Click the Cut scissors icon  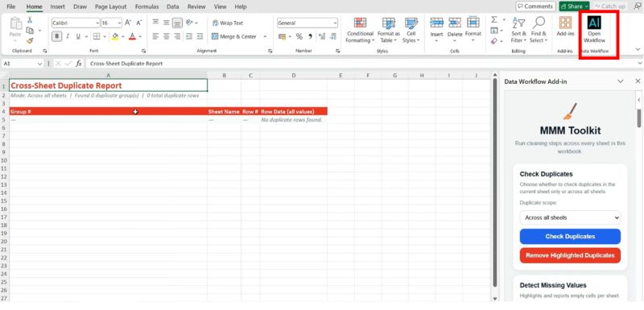coord(30,20)
